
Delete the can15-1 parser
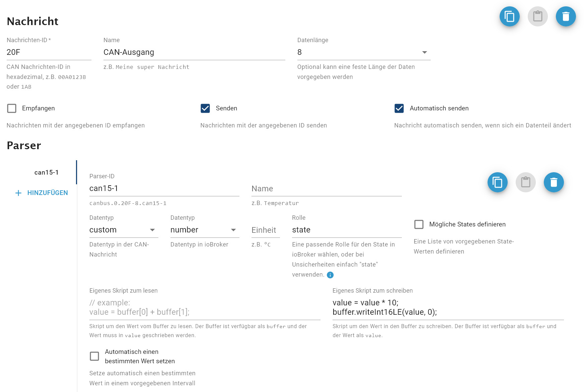[x=554, y=182]
